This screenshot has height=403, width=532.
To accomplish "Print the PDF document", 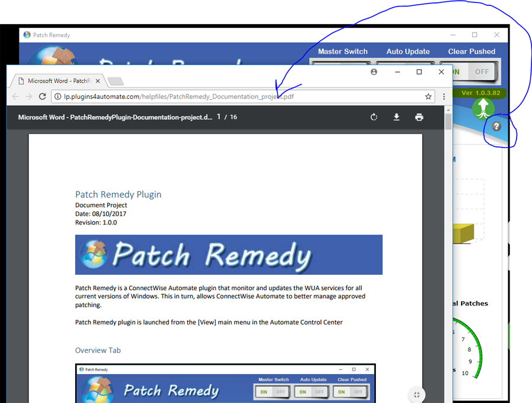I will point(419,117).
